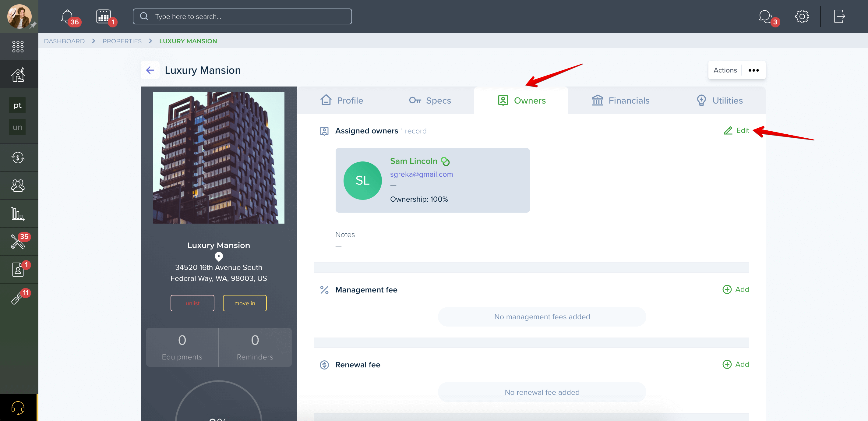Open the contacts people sidebar icon

tap(18, 186)
